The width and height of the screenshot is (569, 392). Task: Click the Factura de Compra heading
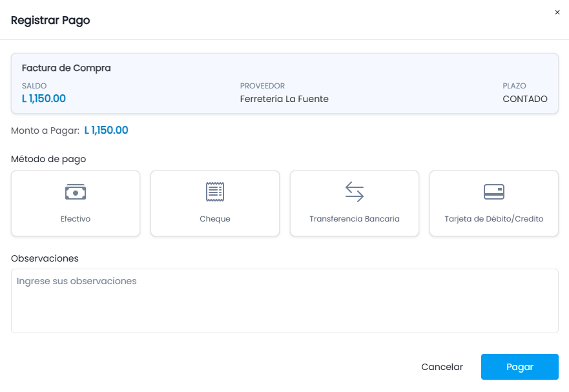tap(66, 68)
